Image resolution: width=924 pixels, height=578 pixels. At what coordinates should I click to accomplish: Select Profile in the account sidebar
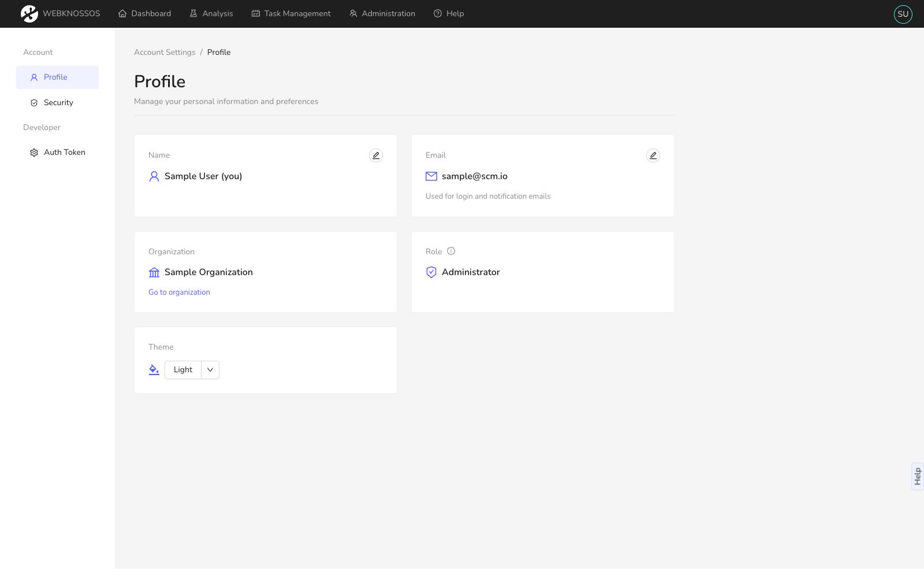coord(57,77)
